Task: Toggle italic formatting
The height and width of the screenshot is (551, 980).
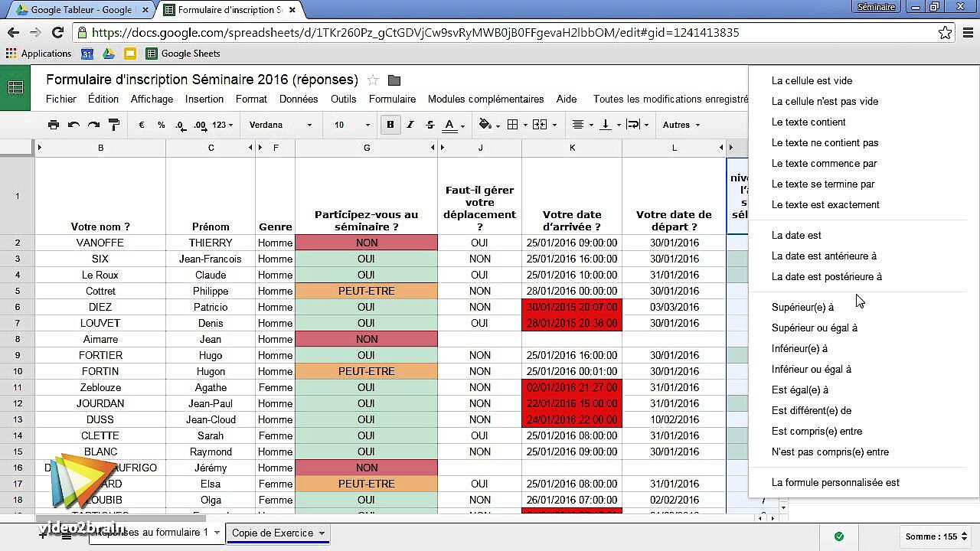Action: [410, 125]
